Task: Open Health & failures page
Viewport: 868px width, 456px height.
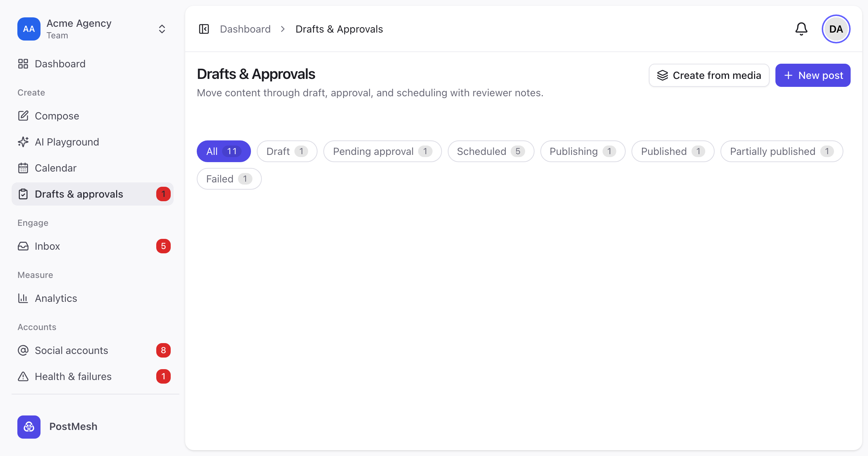Action: (93, 376)
